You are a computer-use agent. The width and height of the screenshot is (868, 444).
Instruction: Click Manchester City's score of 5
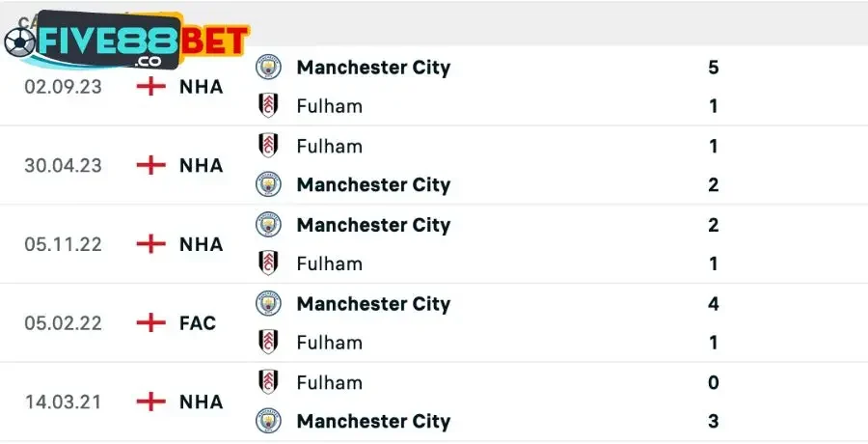713,68
